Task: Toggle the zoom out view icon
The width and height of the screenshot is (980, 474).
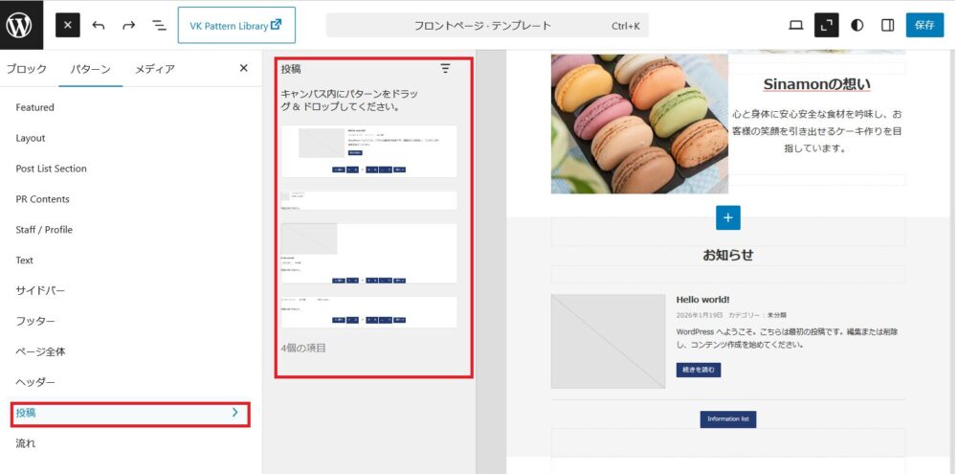Action: click(826, 26)
